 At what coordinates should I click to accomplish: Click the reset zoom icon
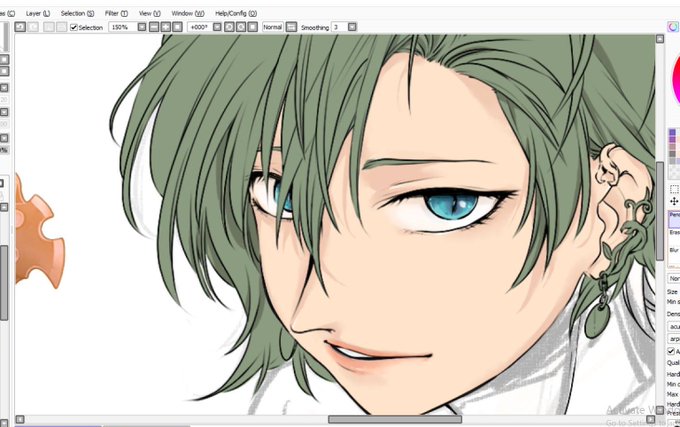(x=177, y=27)
